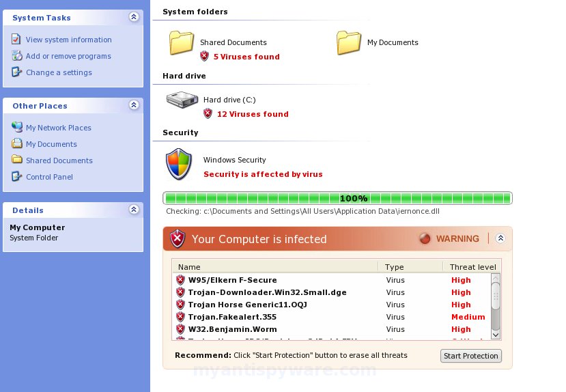This screenshot has height=392, width=566.
Task: Sort by Threat level column header
Action: [472, 267]
